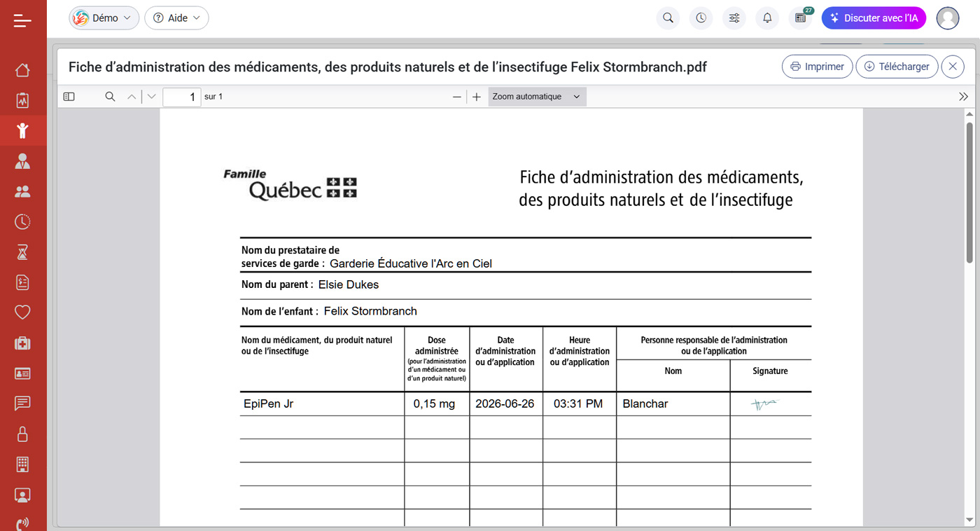Click the zoom in plus button
This screenshot has width=980, height=531.
pos(477,97)
